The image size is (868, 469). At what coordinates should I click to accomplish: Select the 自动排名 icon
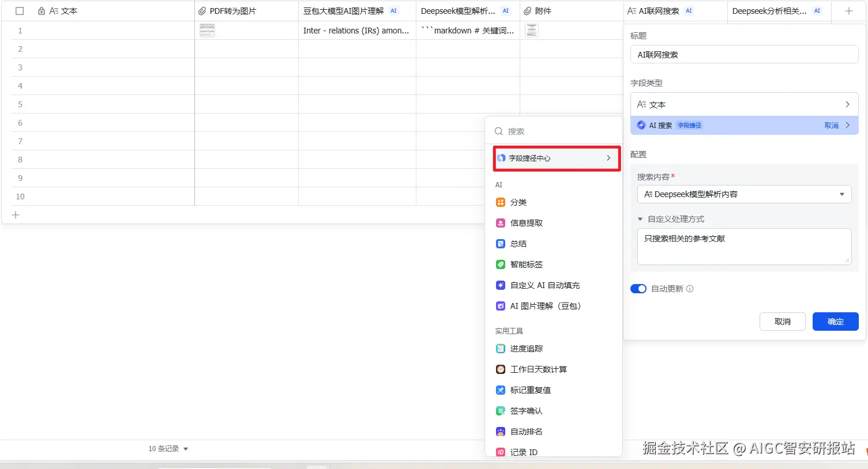[x=501, y=432]
